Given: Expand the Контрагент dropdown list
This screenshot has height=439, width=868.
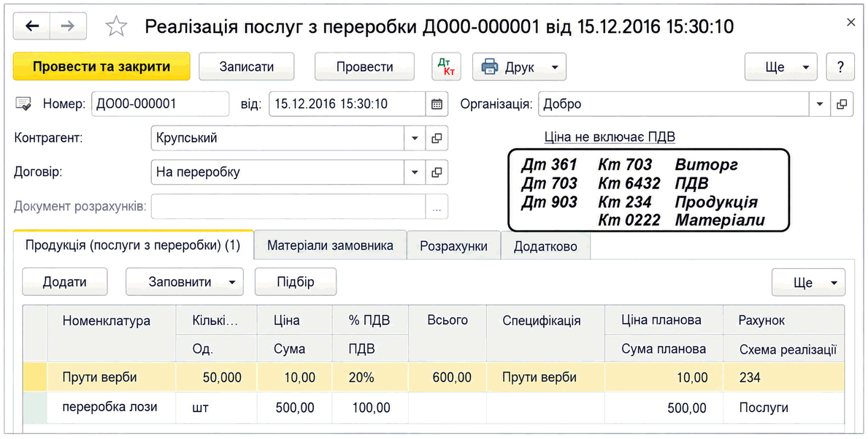Looking at the screenshot, I should 415,138.
